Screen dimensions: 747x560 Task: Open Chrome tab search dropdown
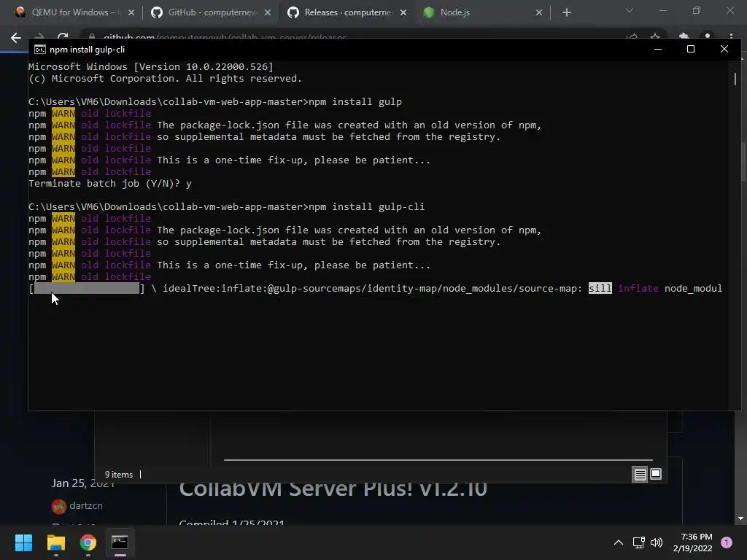pos(630,10)
